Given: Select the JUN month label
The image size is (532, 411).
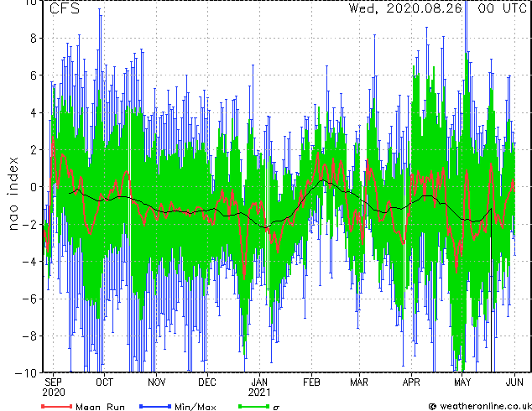Looking at the screenshot, I should pos(514,382).
